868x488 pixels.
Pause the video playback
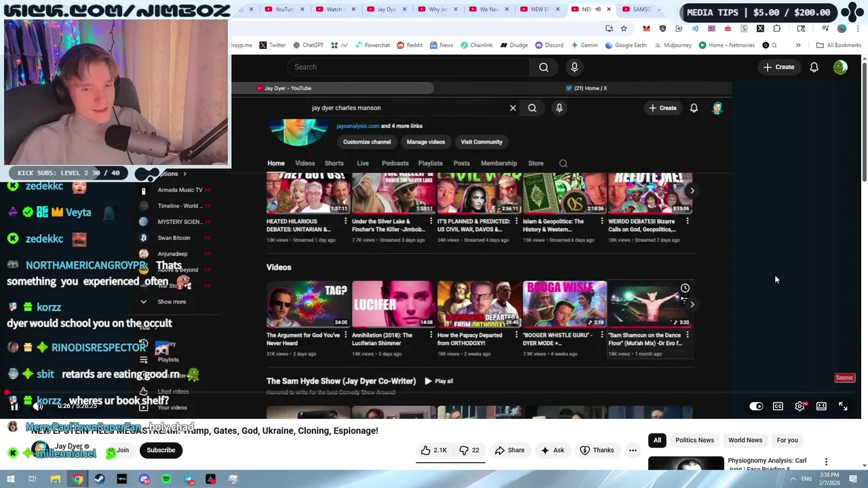tap(14, 405)
